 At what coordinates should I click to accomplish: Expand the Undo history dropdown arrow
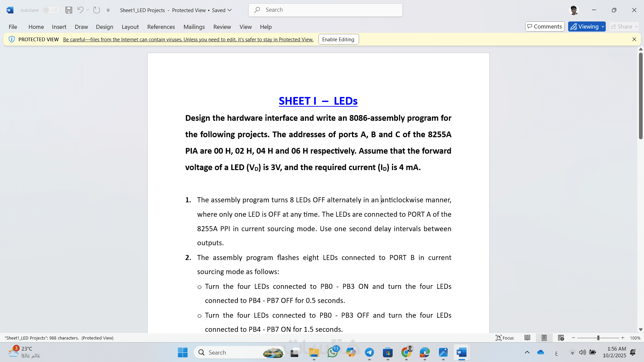(x=88, y=10)
